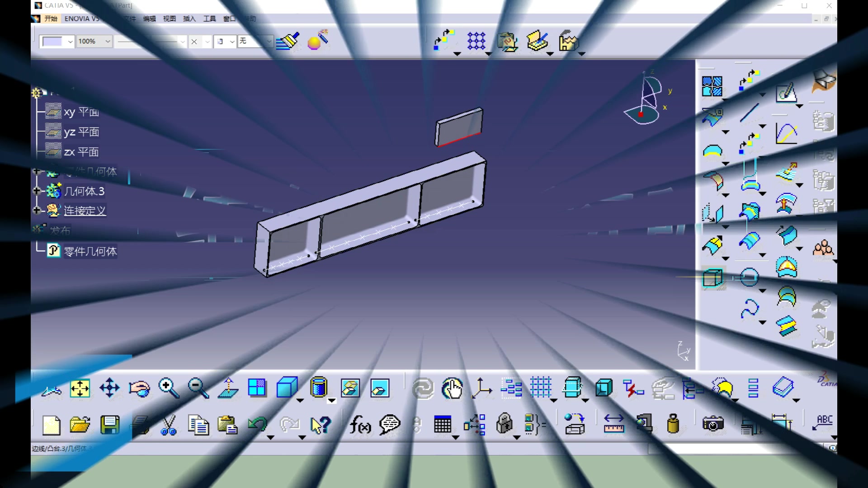Open the 插入 menu
The height and width of the screenshot is (488, 868).
[189, 19]
